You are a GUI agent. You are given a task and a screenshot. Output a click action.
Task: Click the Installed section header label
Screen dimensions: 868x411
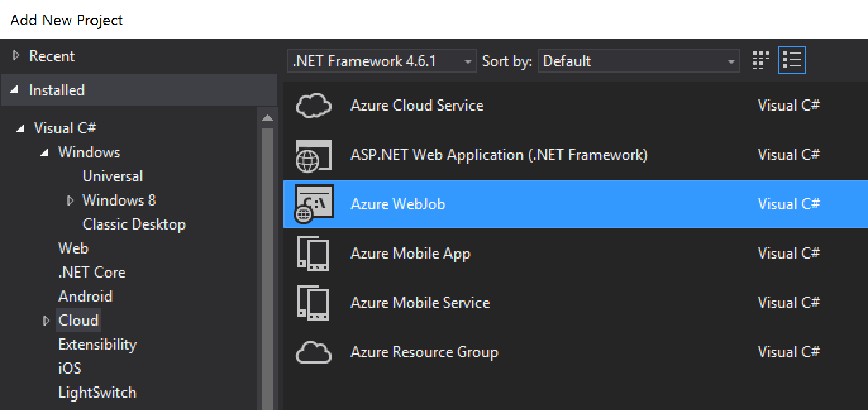(x=57, y=90)
